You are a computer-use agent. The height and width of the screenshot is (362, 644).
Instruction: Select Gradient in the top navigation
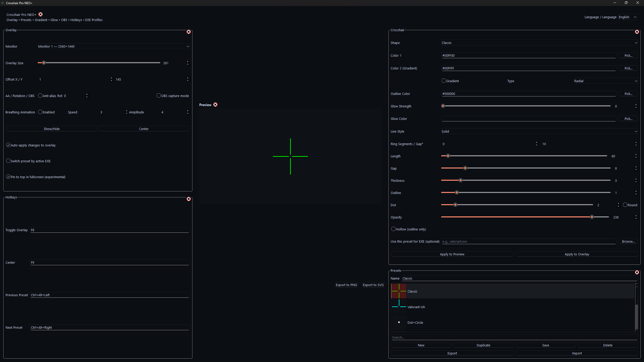pyautogui.click(x=41, y=20)
